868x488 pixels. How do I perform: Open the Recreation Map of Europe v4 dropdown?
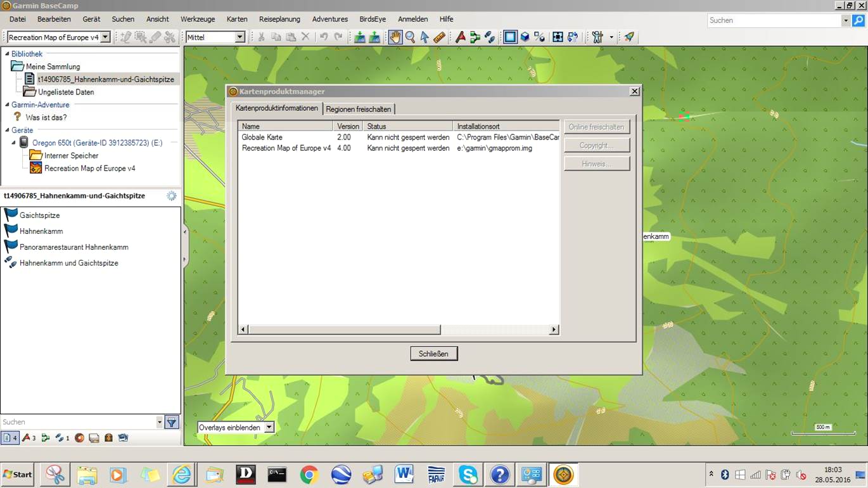tap(105, 37)
